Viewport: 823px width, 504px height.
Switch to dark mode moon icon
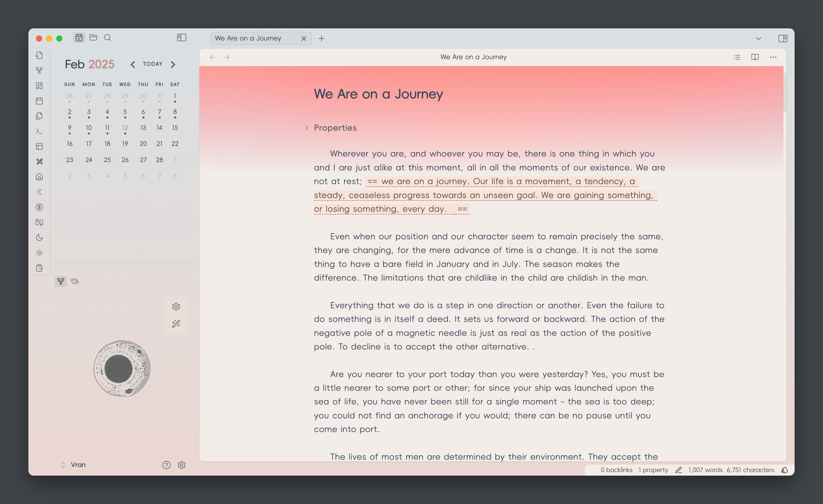coord(39,238)
